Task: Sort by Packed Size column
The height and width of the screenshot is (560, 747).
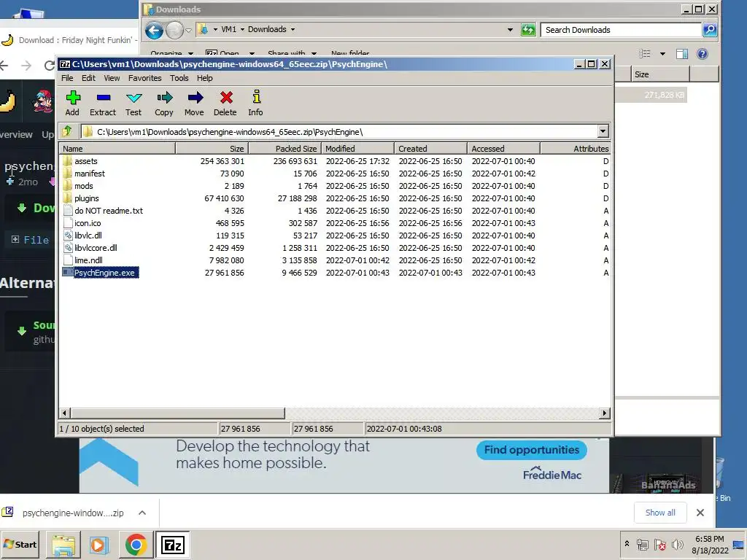Action: coord(285,149)
